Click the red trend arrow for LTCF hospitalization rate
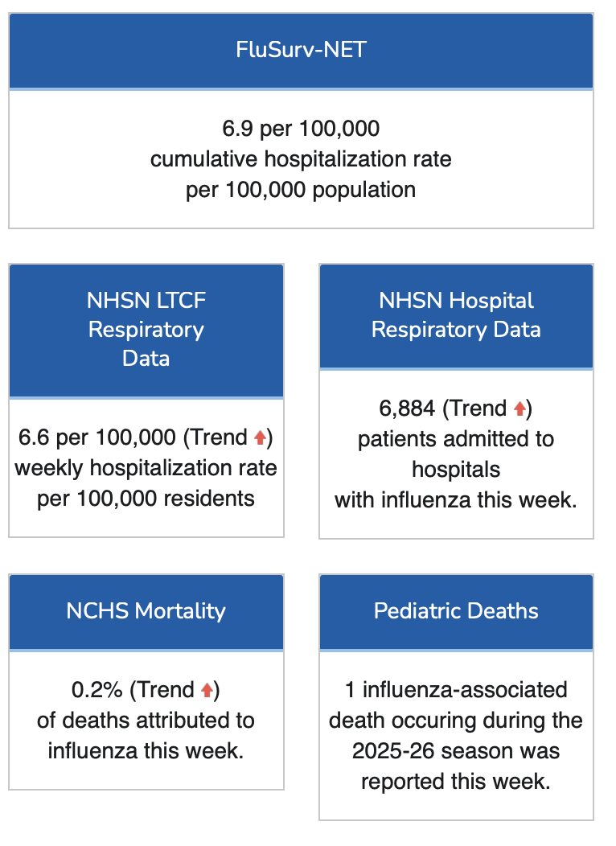Viewport: 616px width, 846px height. click(260, 437)
